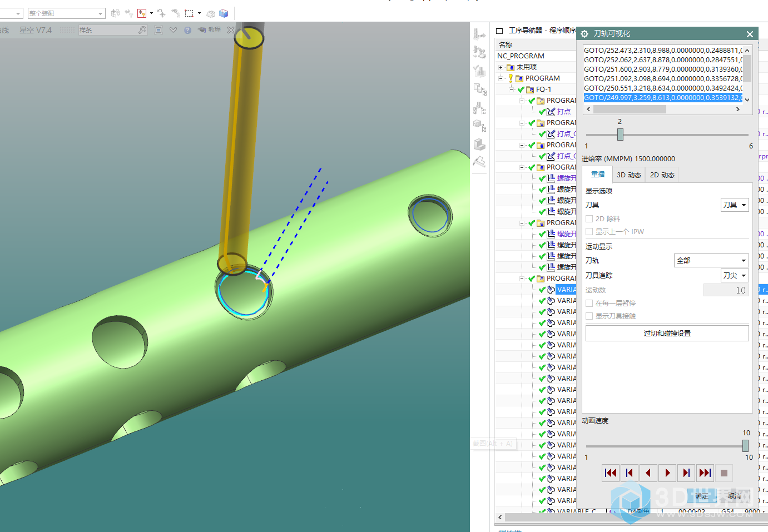
Task: Click single step backward arrow
Action: (648, 473)
